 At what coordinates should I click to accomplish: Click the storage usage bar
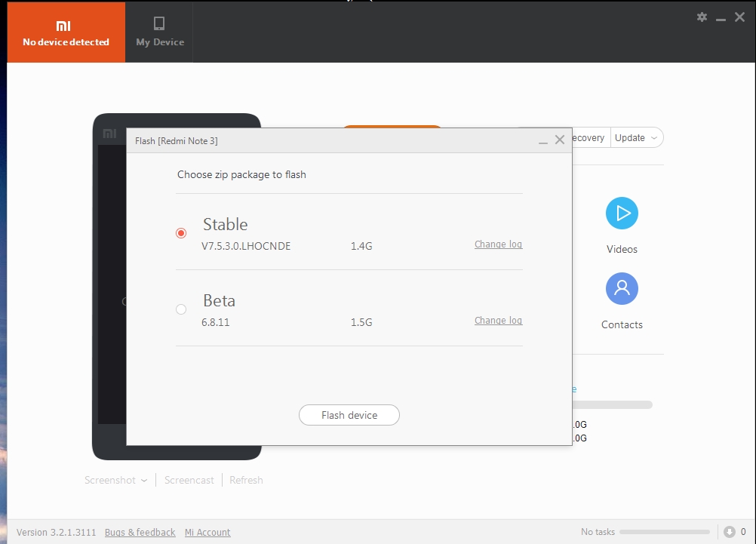pos(613,405)
